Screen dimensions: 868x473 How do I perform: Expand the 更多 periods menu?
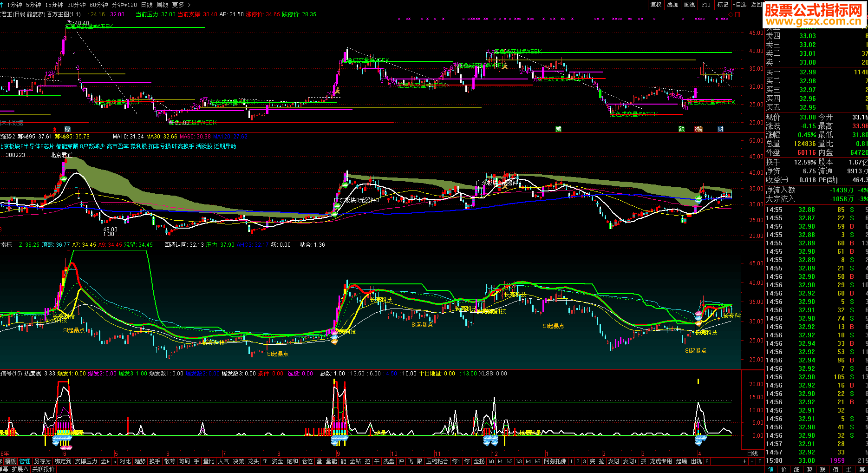pyautogui.click(x=181, y=5)
